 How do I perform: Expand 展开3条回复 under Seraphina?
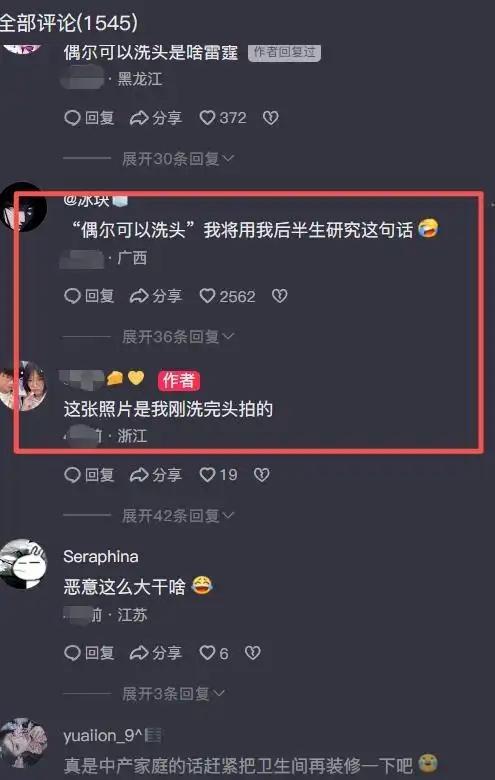[x=173, y=693]
